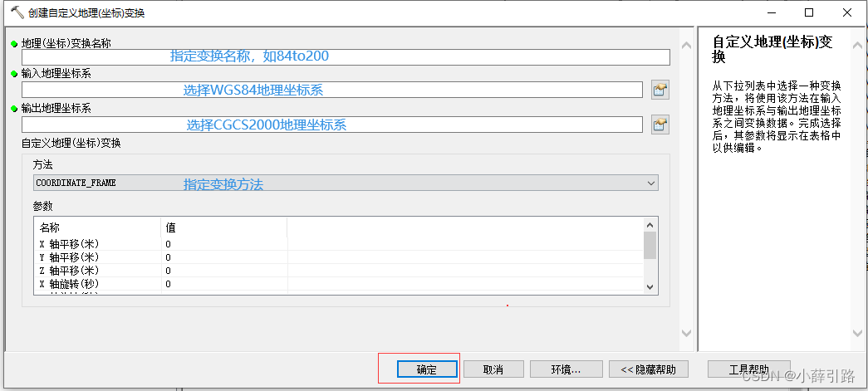The width and height of the screenshot is (868, 391).
Task: Select the Z 轴平移(米) value cell
Action: 224,271
